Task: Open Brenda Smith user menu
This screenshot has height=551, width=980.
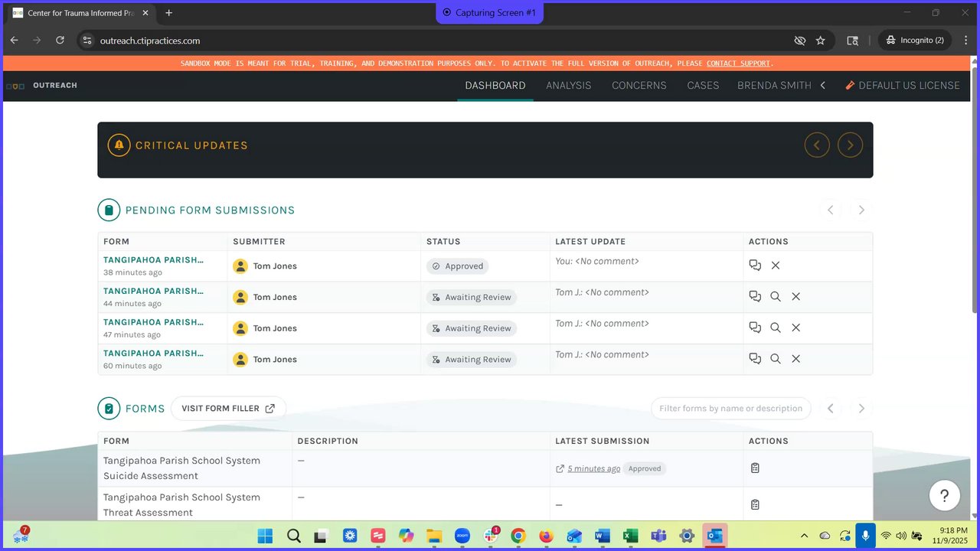Action: (774, 86)
